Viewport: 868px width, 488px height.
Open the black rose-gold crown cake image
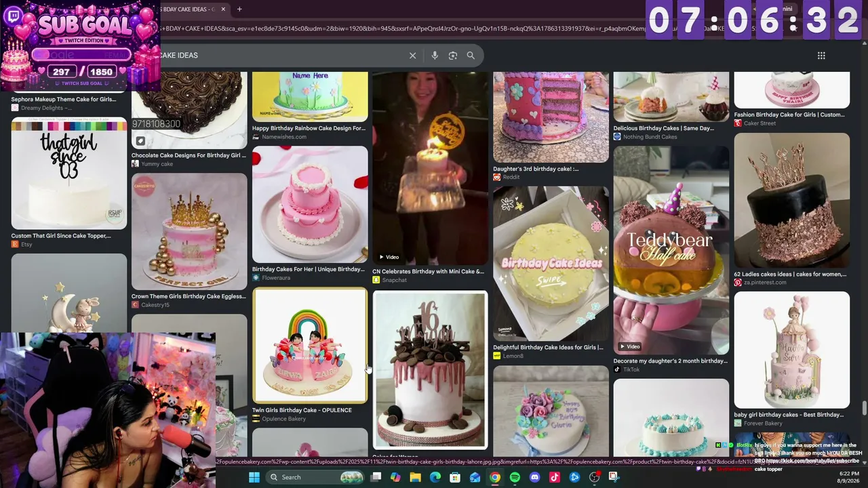pyautogui.click(x=792, y=201)
